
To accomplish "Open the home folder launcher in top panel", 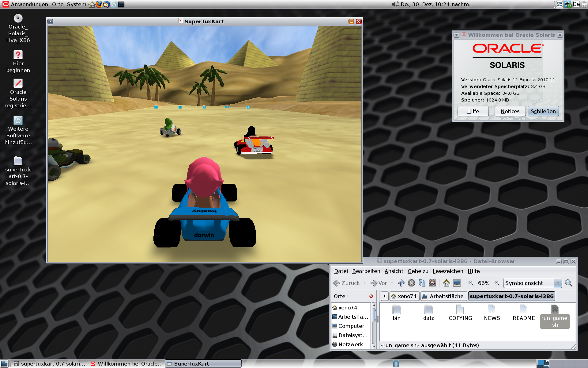I will [92, 4].
